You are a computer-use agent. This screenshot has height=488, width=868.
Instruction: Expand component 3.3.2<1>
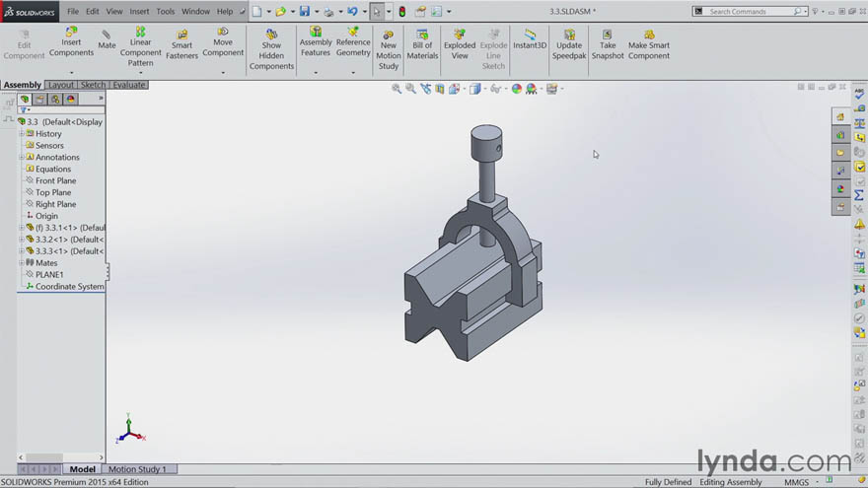tap(22, 239)
